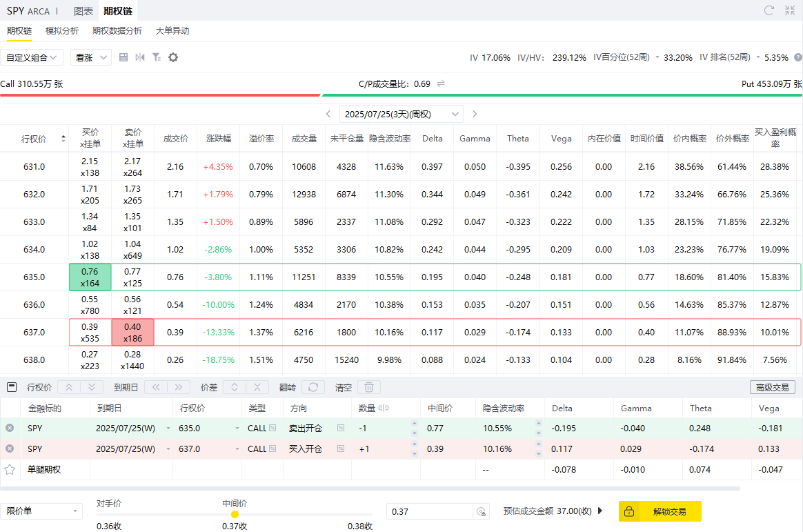Collapse the strategy builder panel

(x=11, y=388)
